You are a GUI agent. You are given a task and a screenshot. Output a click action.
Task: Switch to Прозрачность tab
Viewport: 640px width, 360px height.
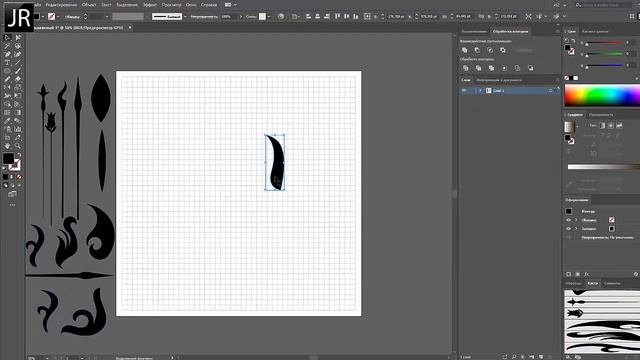[601, 115]
